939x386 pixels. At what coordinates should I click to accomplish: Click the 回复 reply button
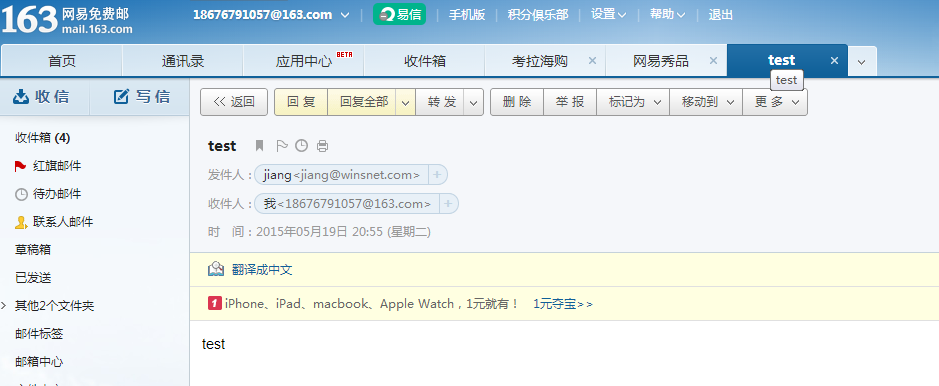pos(301,102)
